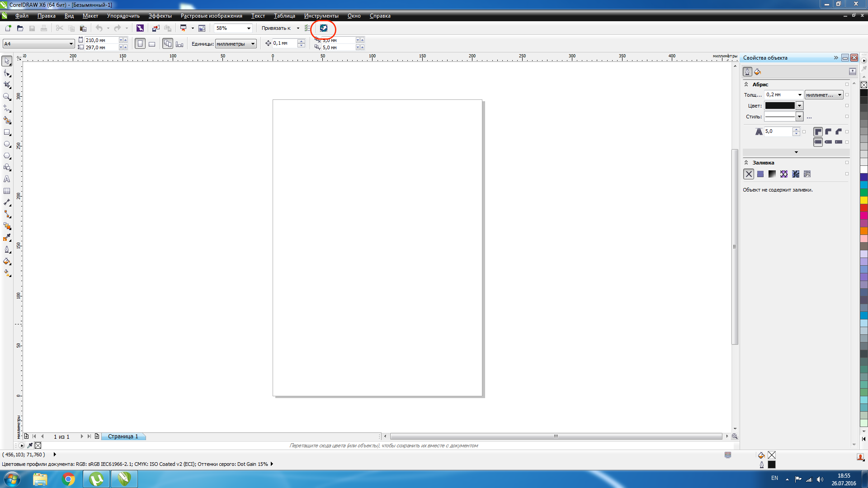Open the page size A4 dropdown

point(71,44)
